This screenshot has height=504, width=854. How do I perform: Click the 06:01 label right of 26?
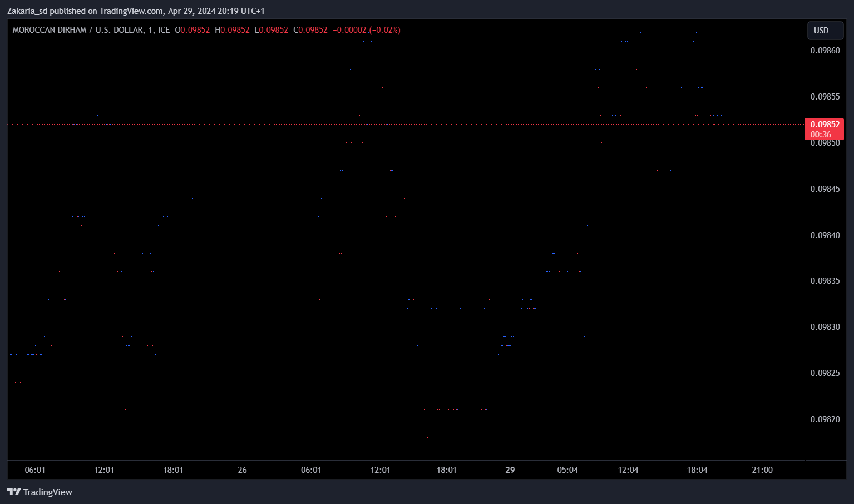pyautogui.click(x=311, y=470)
